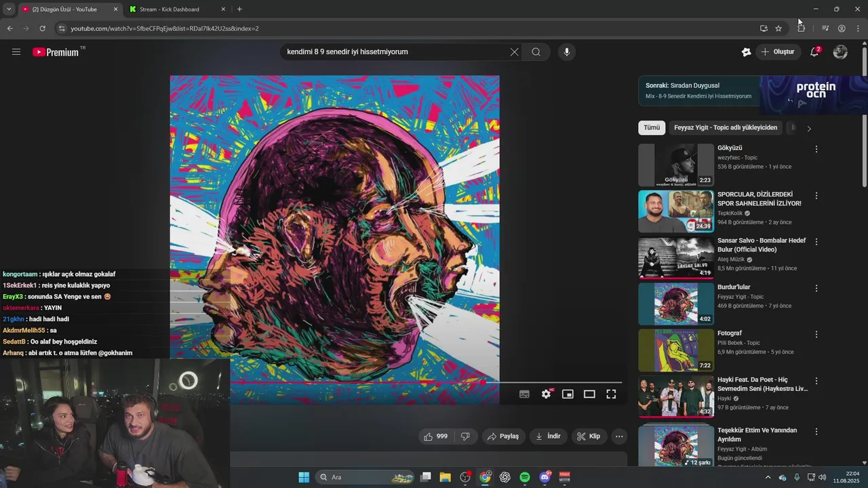The image size is (868, 488).
Task: Open ChatGPT app from the taskbar
Action: pyautogui.click(x=505, y=477)
